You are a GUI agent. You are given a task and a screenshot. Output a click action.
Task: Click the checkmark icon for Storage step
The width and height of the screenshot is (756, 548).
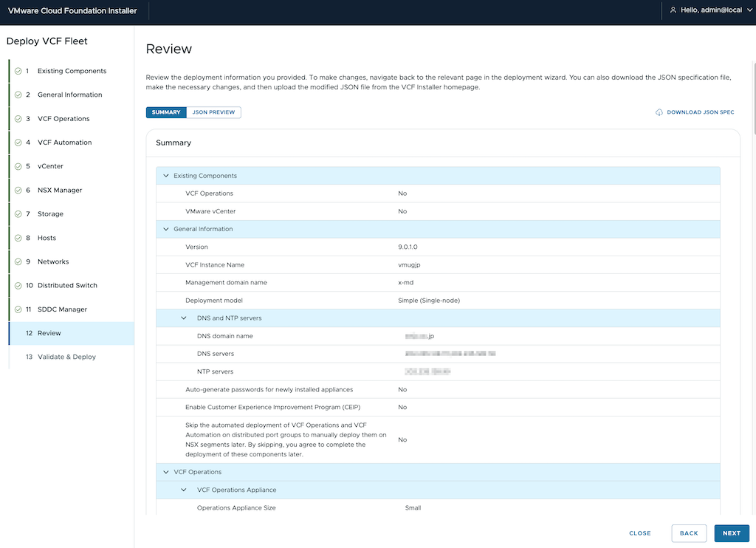click(x=18, y=214)
